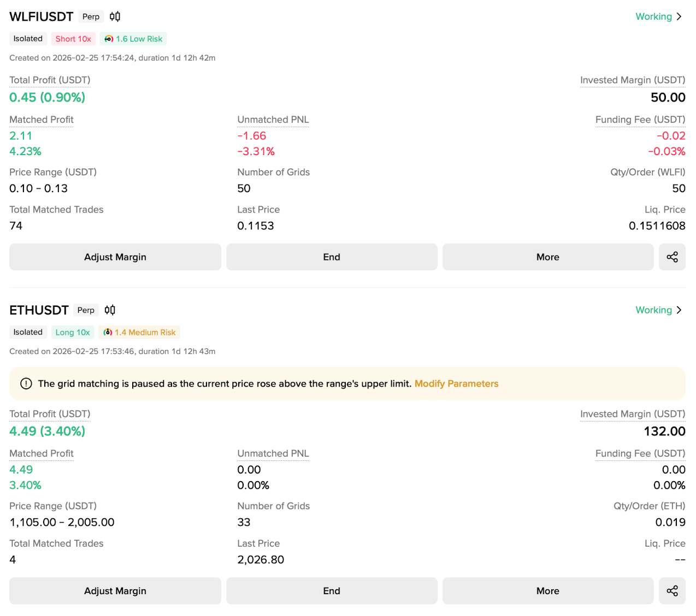Image resolution: width=696 pixels, height=616 pixels.
Task: Click the ETHUSDT Total Profit label
Action: click(x=50, y=414)
